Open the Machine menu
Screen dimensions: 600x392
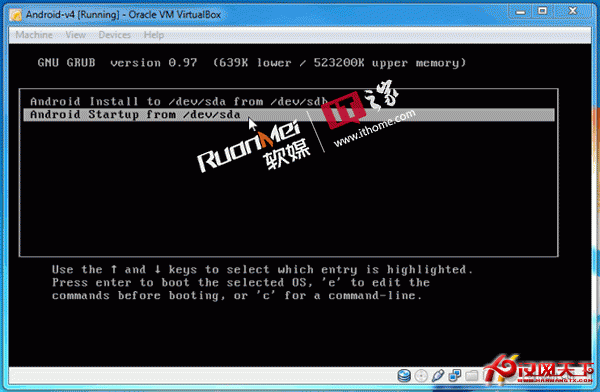pyautogui.click(x=34, y=35)
